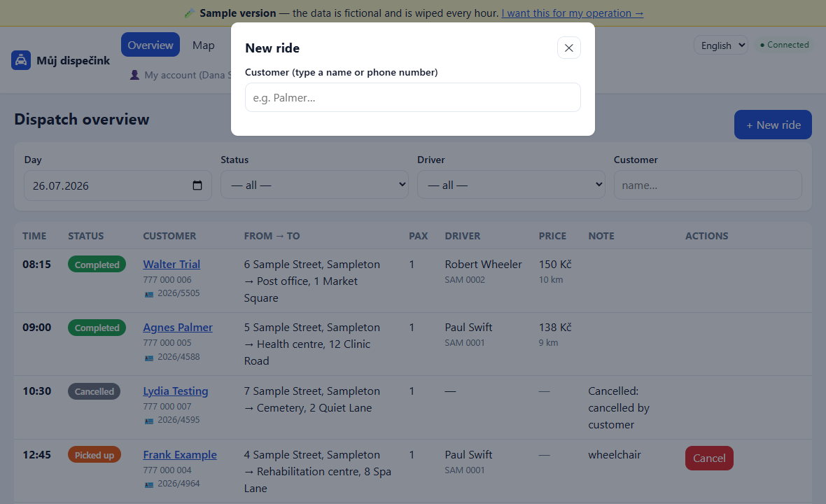The width and height of the screenshot is (826, 504).
Task: Click the + New ride button
Action: [x=773, y=125]
